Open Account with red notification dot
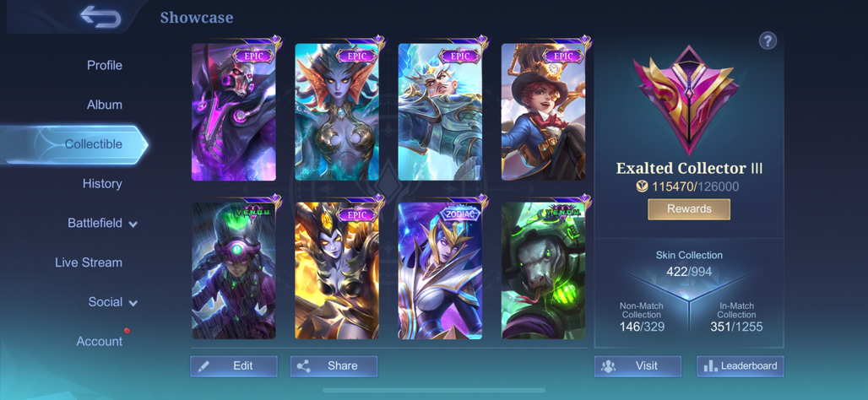Viewport: 868px width, 400px height. (100, 342)
